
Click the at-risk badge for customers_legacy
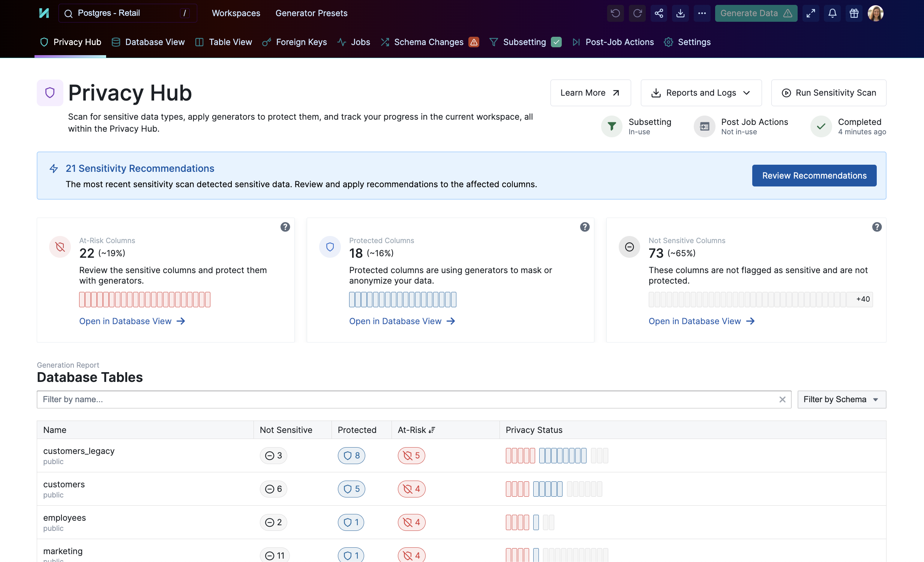coord(411,455)
